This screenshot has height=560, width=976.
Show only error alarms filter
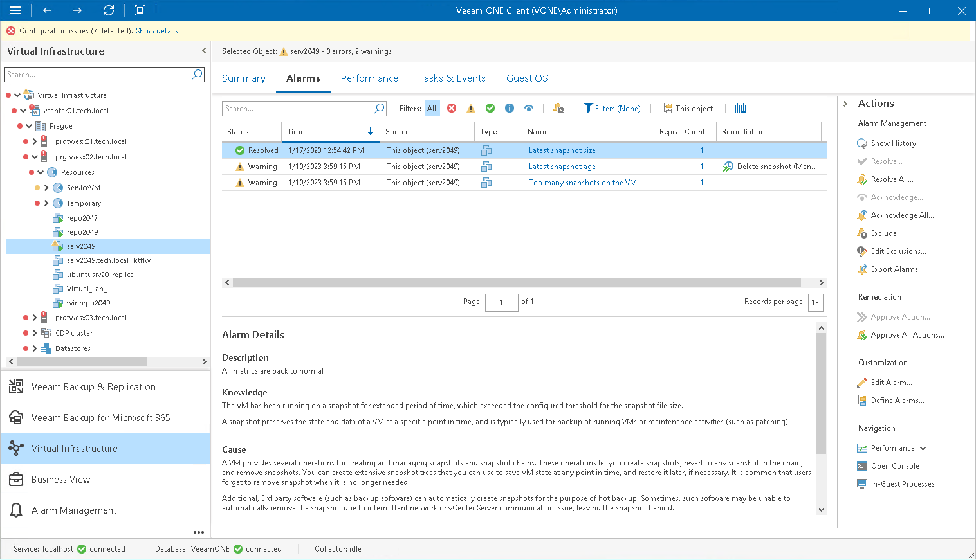[452, 108]
